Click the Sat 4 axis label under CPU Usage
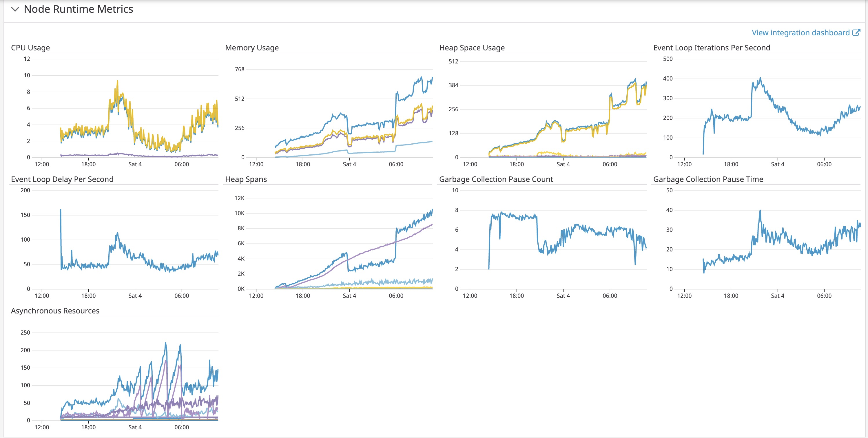 (x=134, y=164)
